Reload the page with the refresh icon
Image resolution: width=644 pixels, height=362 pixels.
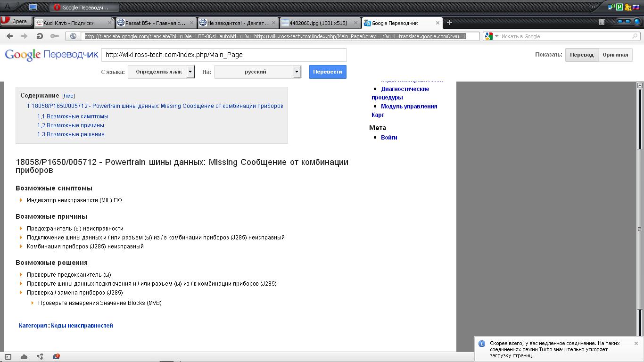(40, 36)
